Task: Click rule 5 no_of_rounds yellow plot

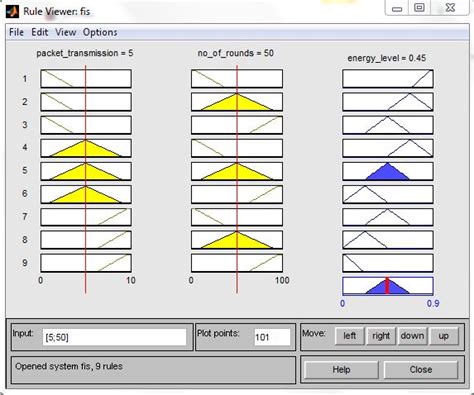Action: pos(237,171)
